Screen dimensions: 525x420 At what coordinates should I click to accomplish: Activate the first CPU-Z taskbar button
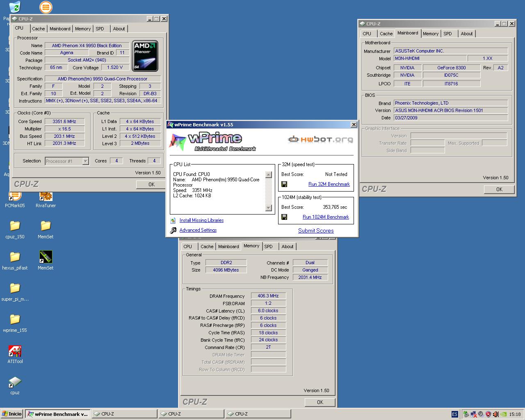coord(124,414)
